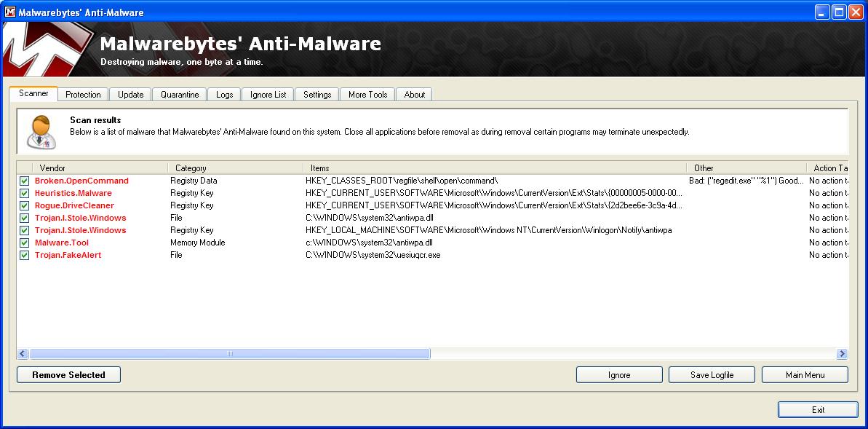Select the Malware.Tool vendor entry
The height and width of the screenshot is (429, 868).
(61, 243)
